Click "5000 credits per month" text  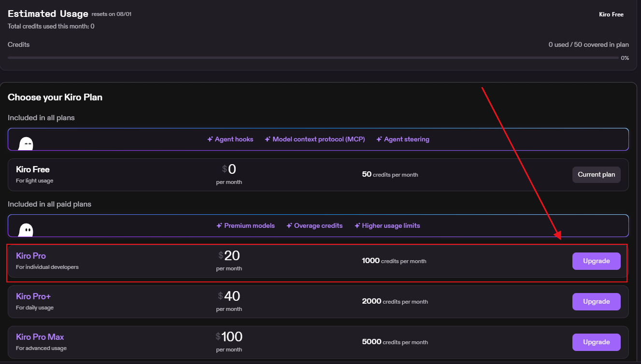coord(395,342)
